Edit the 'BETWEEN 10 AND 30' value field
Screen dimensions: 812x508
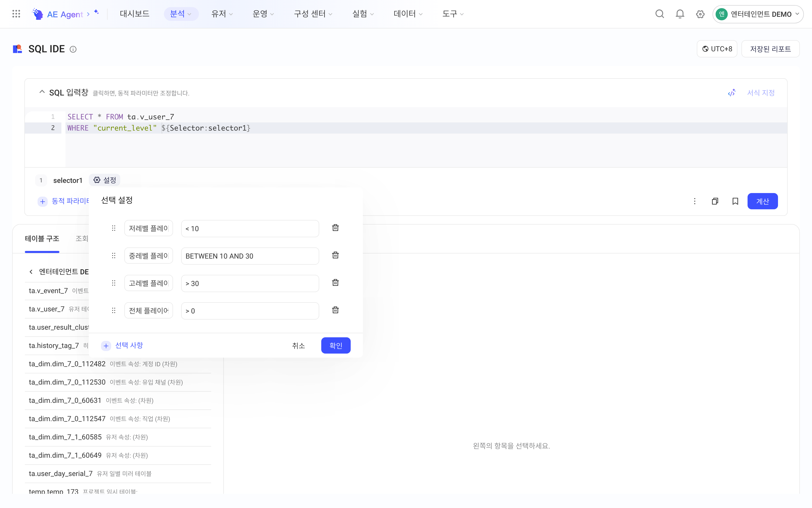(250, 256)
